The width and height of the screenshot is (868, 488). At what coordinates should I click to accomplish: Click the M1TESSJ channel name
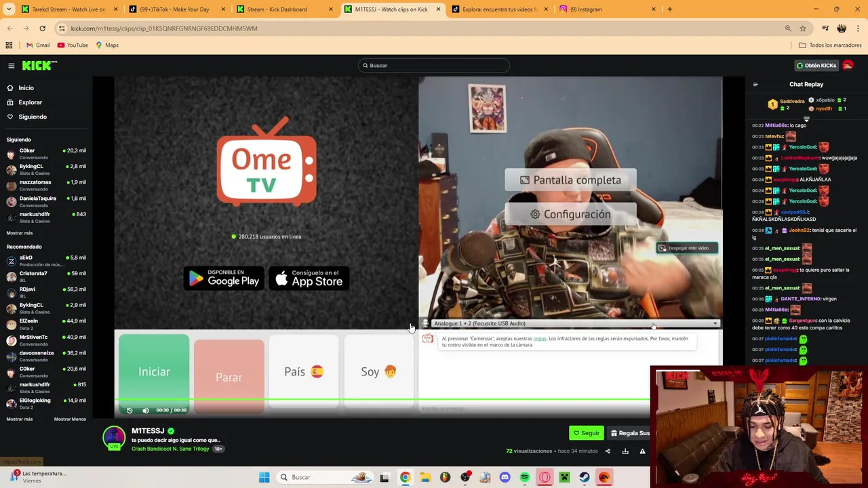coord(148,431)
